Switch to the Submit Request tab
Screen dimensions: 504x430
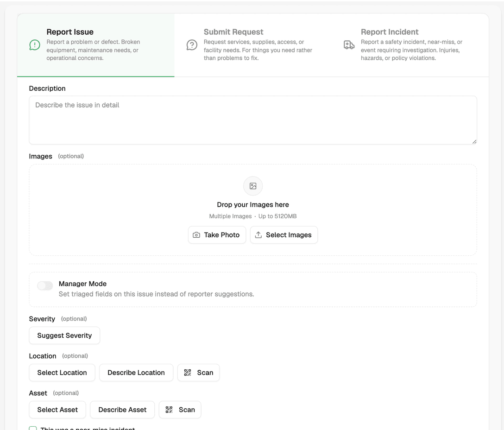pyautogui.click(x=253, y=45)
